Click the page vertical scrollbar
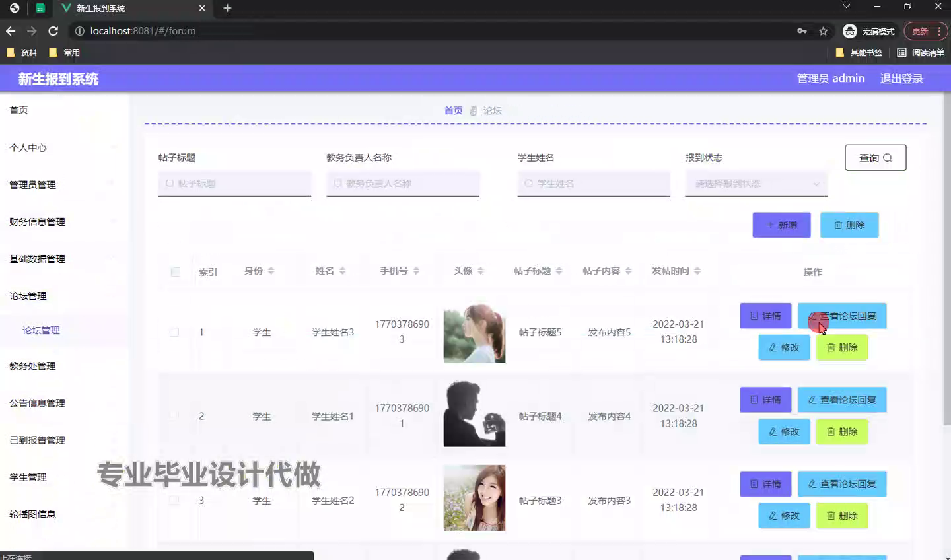Image resolution: width=951 pixels, height=560 pixels. [x=947, y=258]
